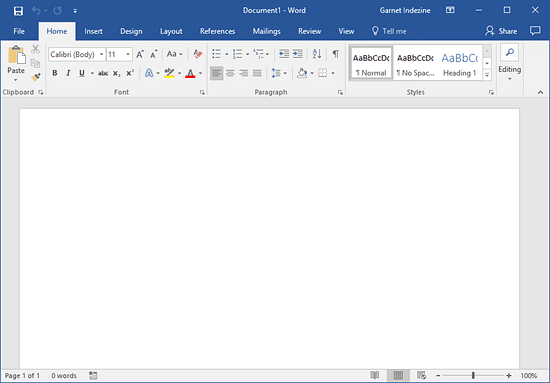This screenshot has width=550, height=383.
Task: Open the References tab
Action: (x=217, y=31)
